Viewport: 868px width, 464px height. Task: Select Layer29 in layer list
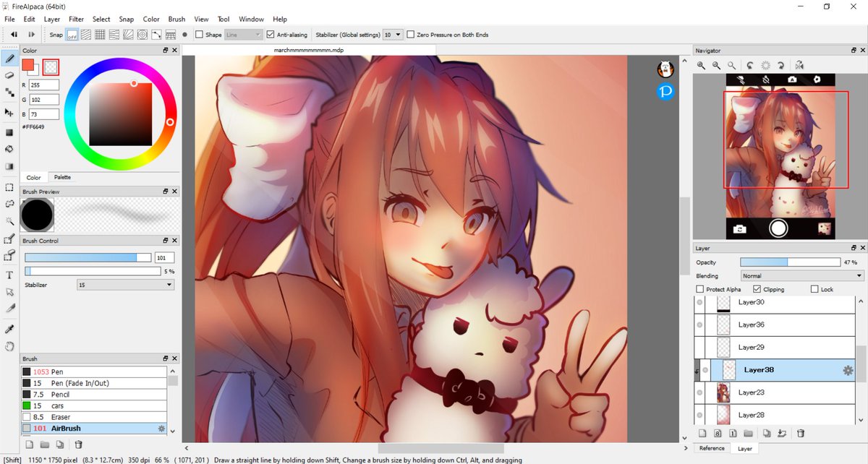(775, 348)
